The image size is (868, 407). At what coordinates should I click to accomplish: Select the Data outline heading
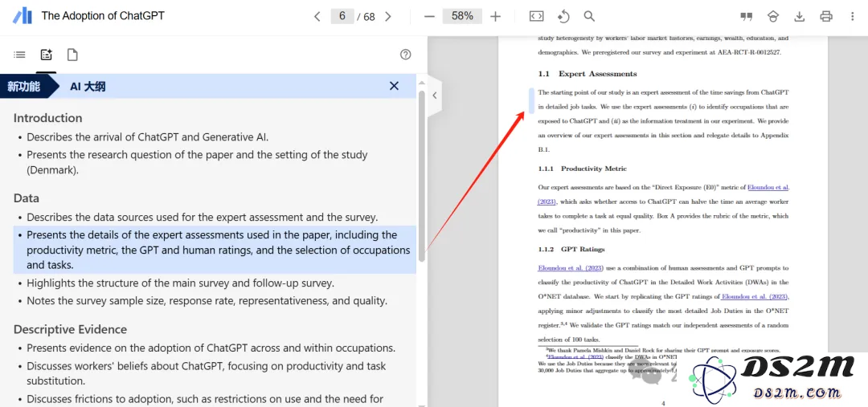[26, 198]
